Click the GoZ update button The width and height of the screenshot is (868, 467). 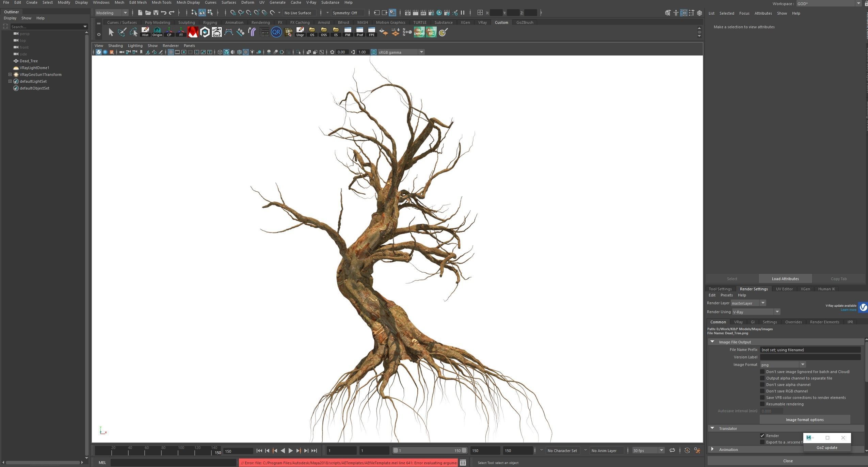pyautogui.click(x=827, y=448)
